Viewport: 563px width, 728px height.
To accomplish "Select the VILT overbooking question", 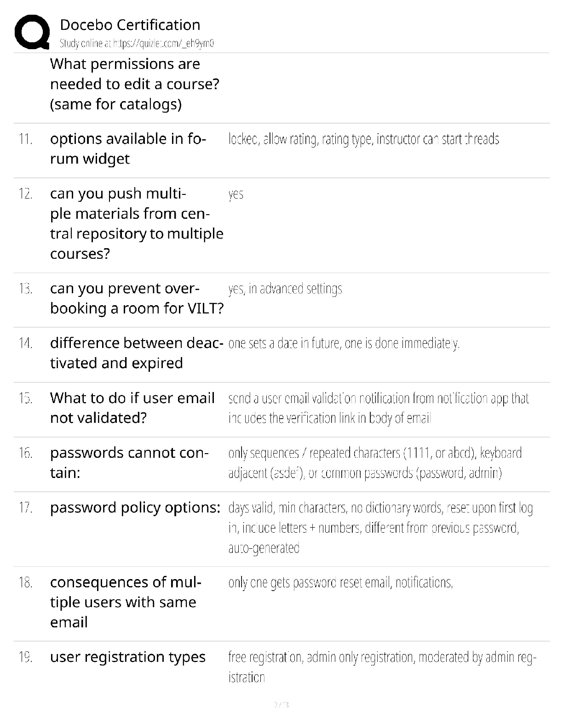I will click(x=137, y=298).
